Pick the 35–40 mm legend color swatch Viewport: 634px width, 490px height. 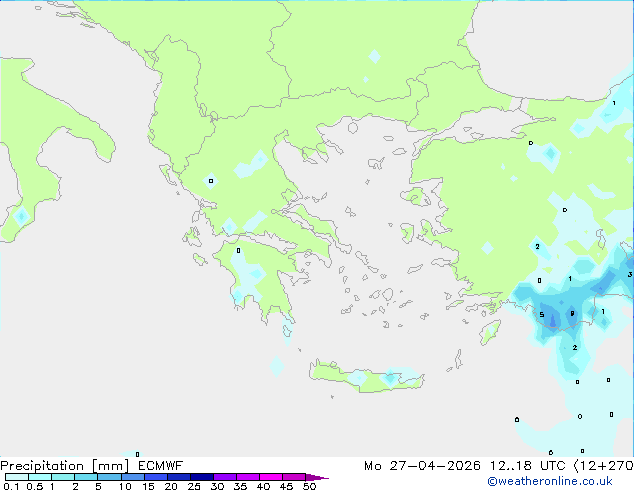247,477
